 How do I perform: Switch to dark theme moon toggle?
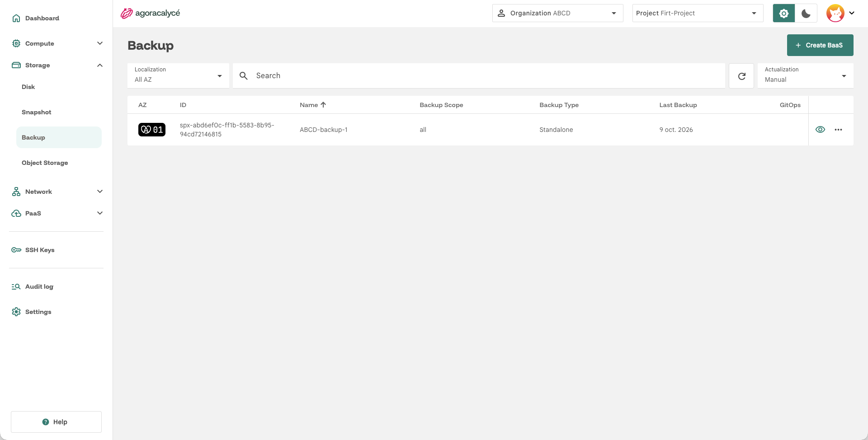(806, 13)
